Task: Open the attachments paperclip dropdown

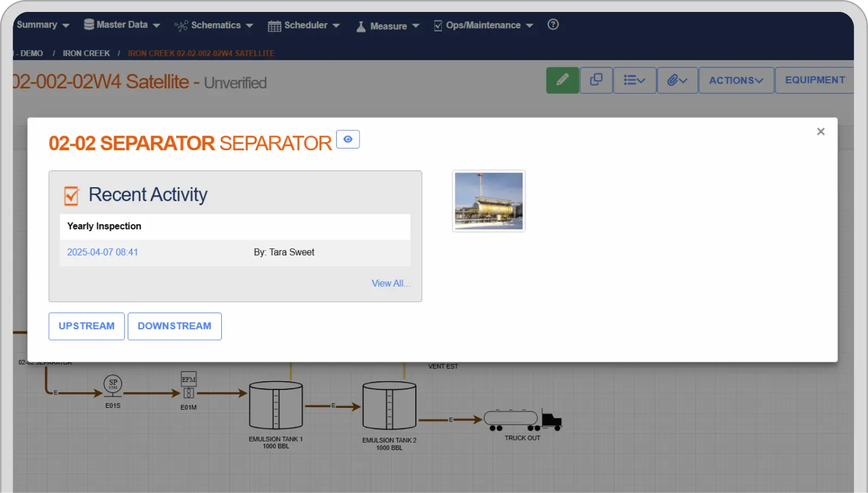Action: (677, 80)
